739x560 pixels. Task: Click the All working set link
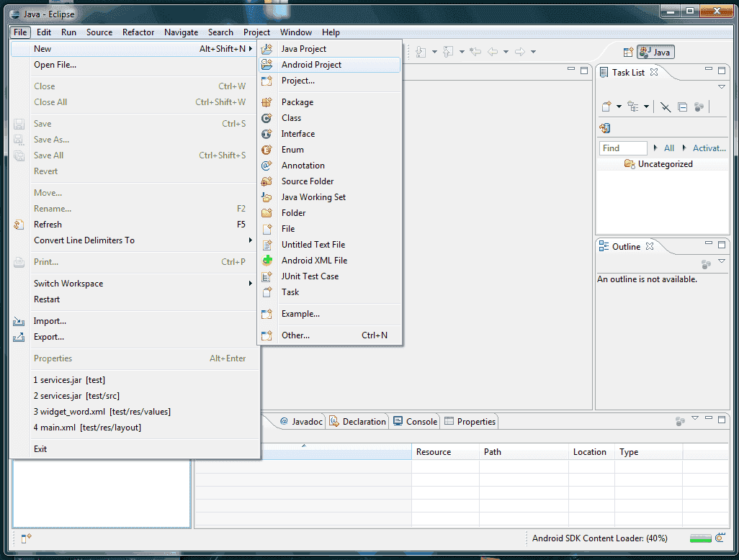(x=669, y=148)
